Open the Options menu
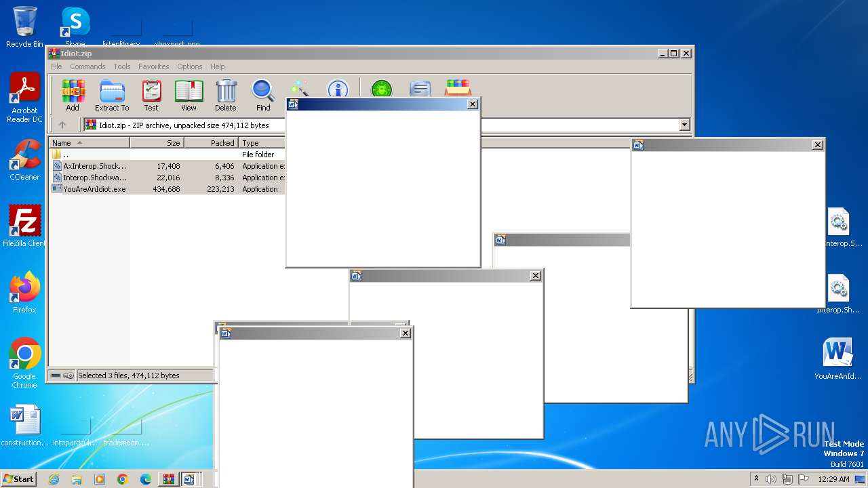This screenshot has height=488, width=868. pyautogui.click(x=190, y=66)
